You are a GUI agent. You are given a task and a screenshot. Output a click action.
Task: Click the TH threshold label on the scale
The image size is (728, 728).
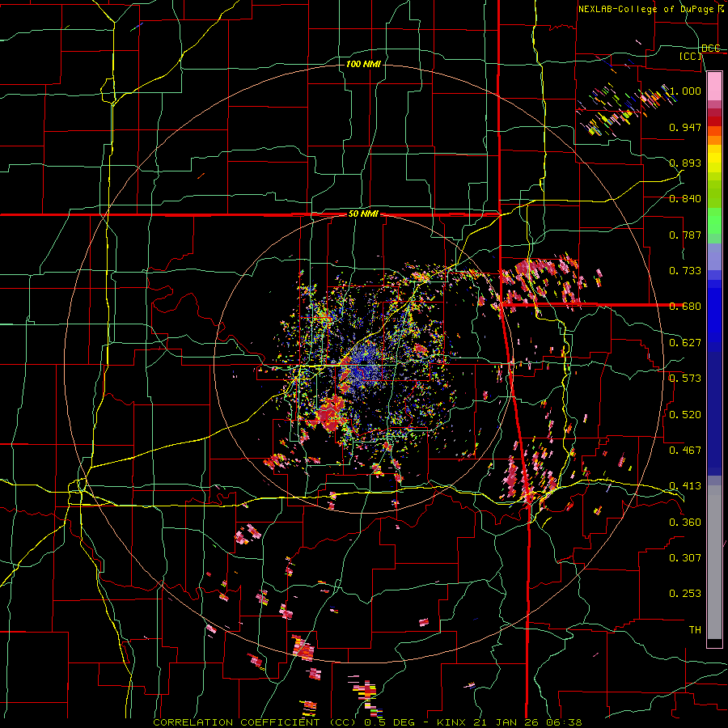click(695, 630)
